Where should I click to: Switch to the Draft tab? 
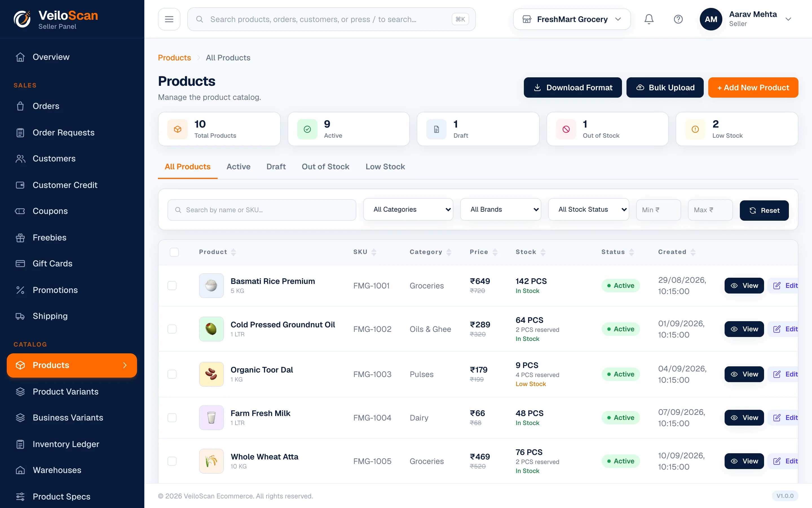click(x=276, y=167)
